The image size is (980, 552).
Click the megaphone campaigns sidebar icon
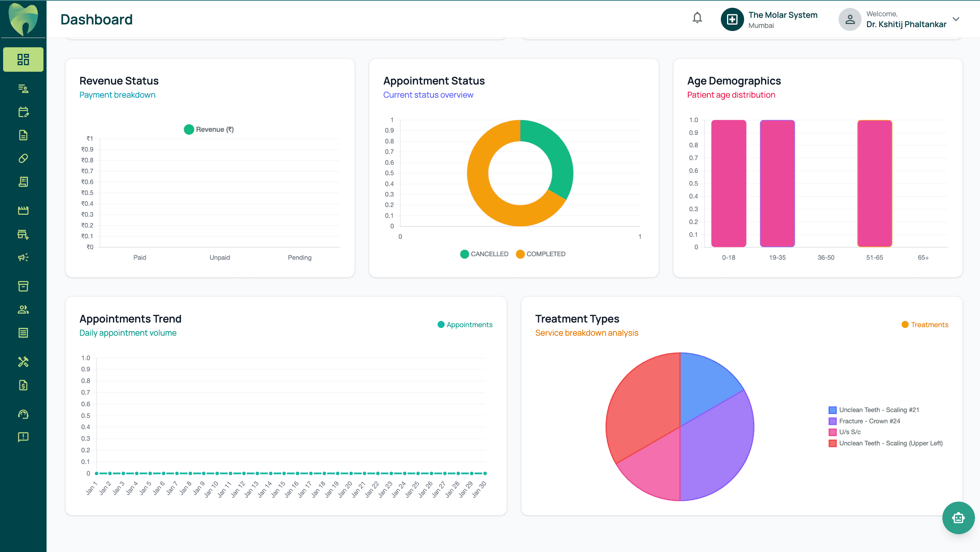pos(23,257)
